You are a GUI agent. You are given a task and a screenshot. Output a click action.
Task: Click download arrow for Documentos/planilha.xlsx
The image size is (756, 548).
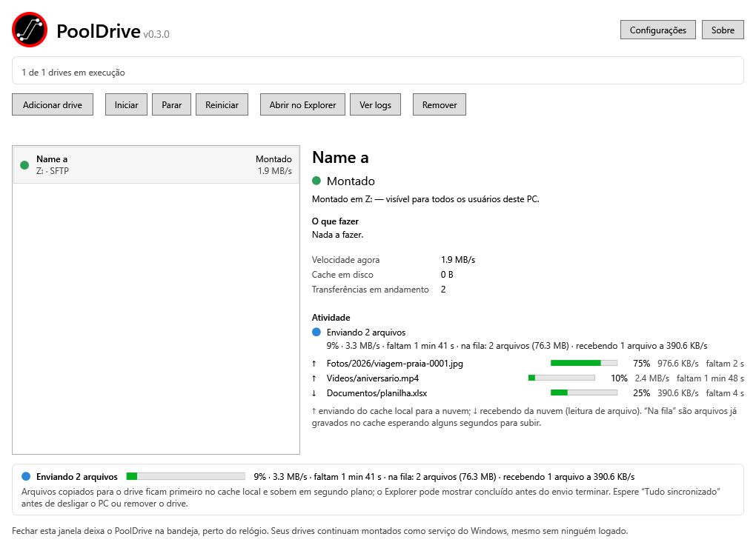point(314,393)
